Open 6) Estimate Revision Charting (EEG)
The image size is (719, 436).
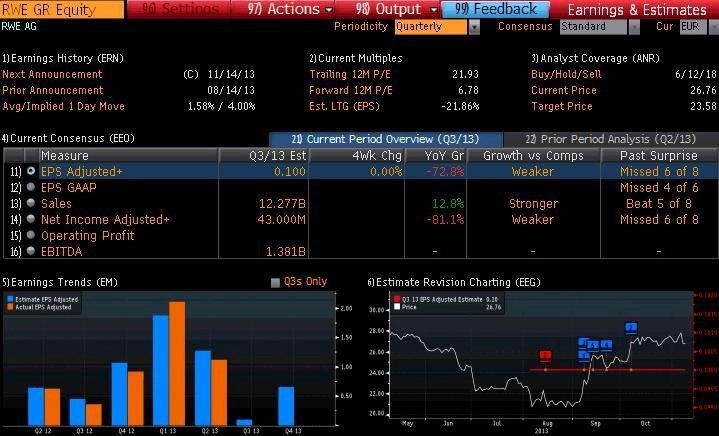[x=454, y=282]
